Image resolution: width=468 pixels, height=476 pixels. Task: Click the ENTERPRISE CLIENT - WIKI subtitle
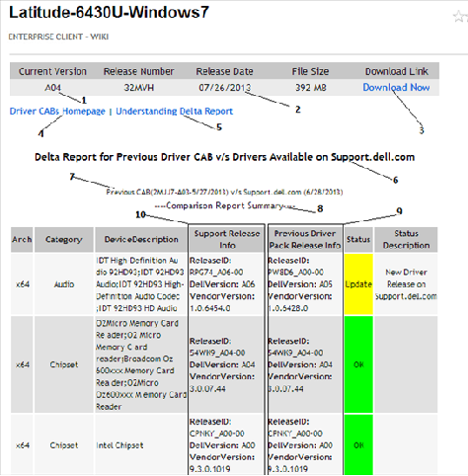[x=58, y=37]
